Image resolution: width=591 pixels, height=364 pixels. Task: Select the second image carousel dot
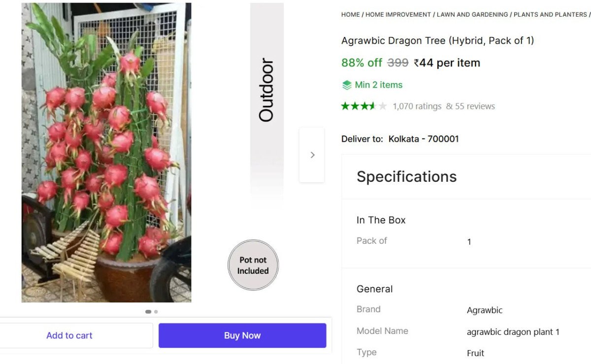(x=156, y=312)
